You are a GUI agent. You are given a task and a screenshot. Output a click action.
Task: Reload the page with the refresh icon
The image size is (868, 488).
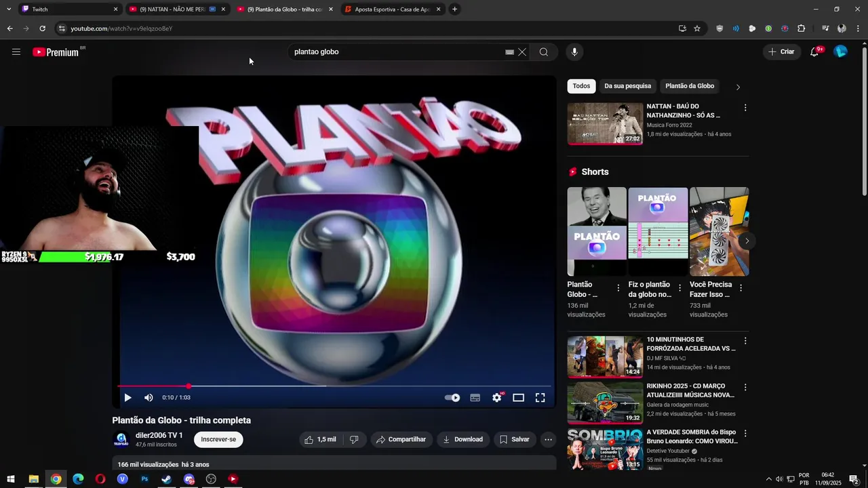tap(42, 28)
